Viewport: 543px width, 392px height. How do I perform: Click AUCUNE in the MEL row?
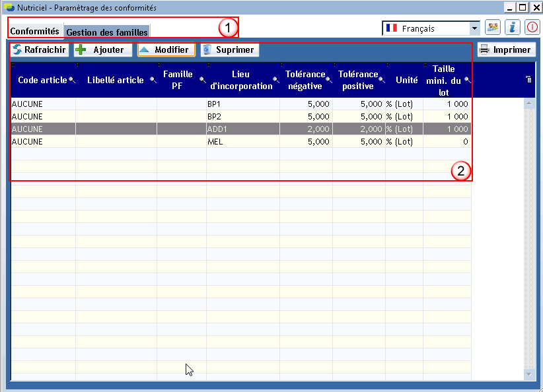pos(27,141)
